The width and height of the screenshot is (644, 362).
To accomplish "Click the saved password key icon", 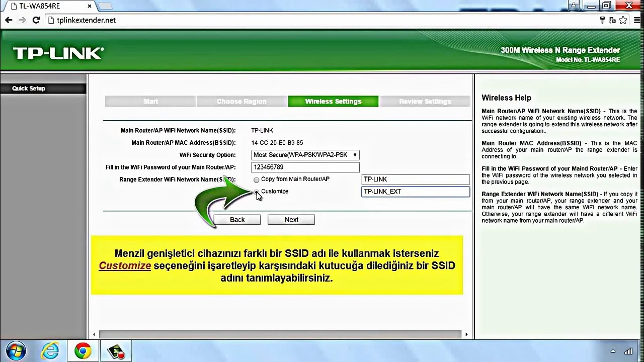I will [x=602, y=20].
